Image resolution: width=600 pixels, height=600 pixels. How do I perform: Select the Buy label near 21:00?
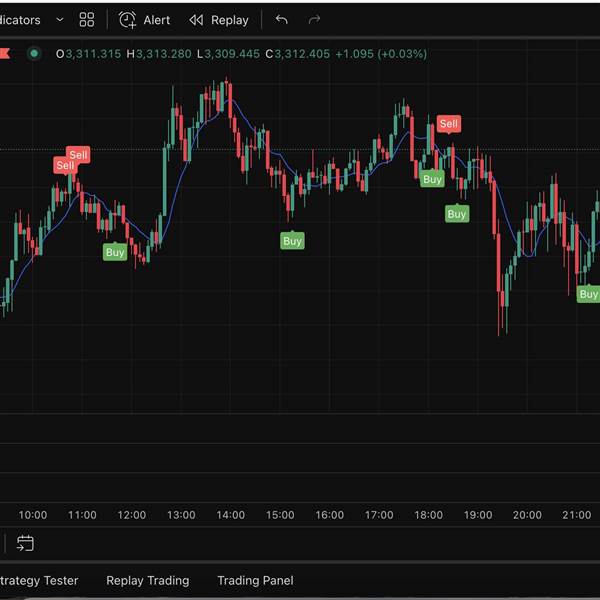(x=589, y=293)
